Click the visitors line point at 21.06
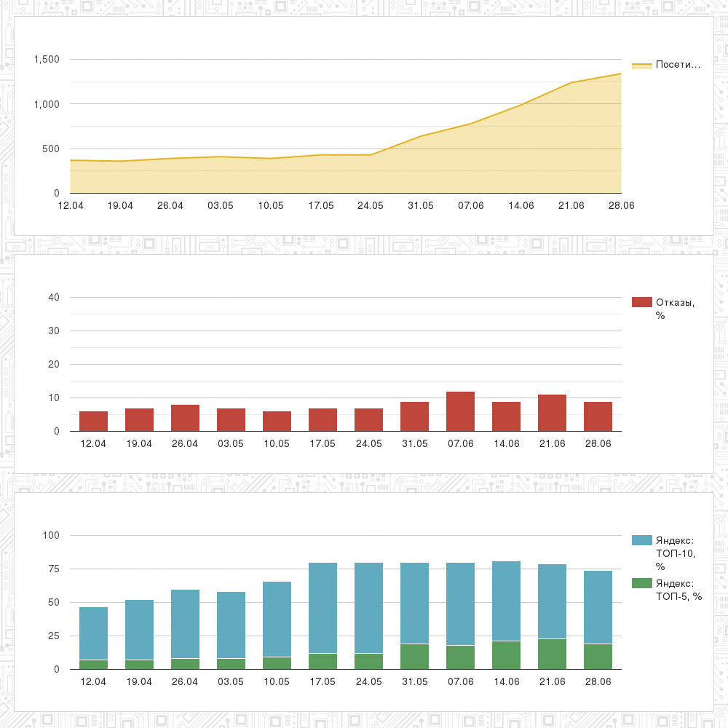Screen dimensions: 728x728 571,83
